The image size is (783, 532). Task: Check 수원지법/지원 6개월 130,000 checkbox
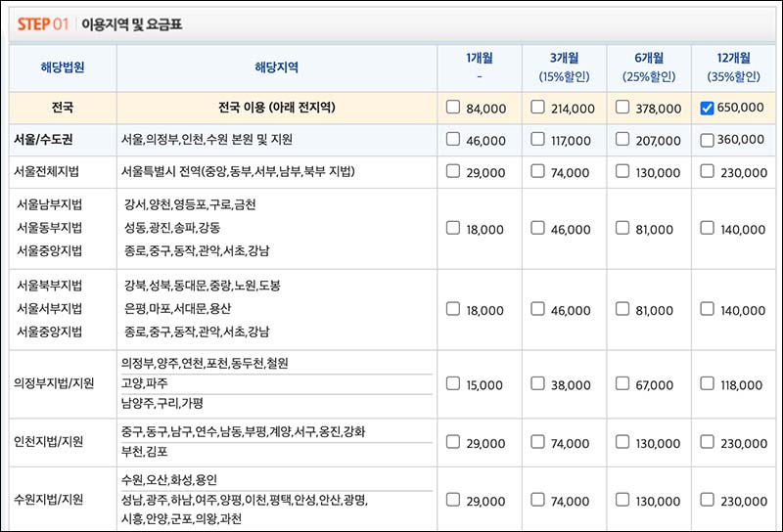622,500
